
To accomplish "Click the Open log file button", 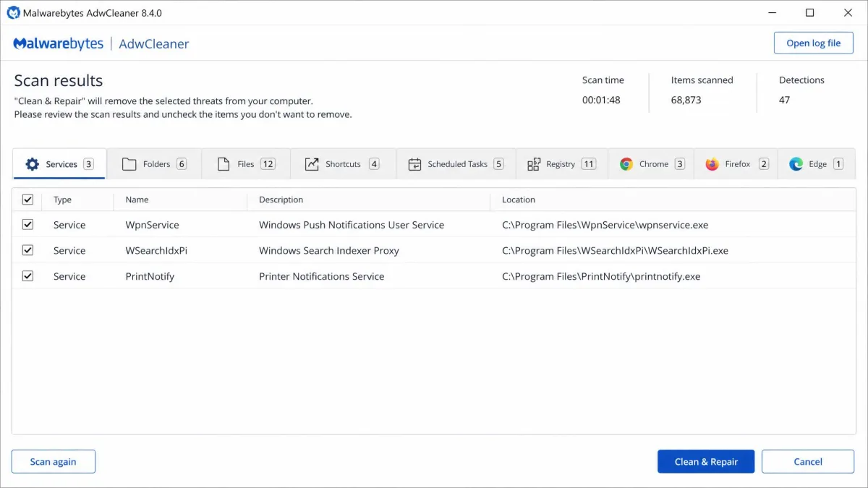I will tap(814, 43).
